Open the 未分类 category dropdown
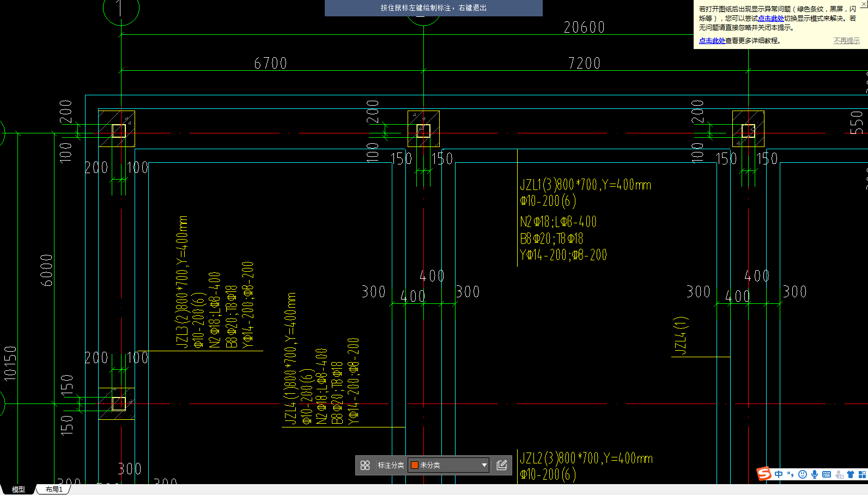 (x=448, y=465)
